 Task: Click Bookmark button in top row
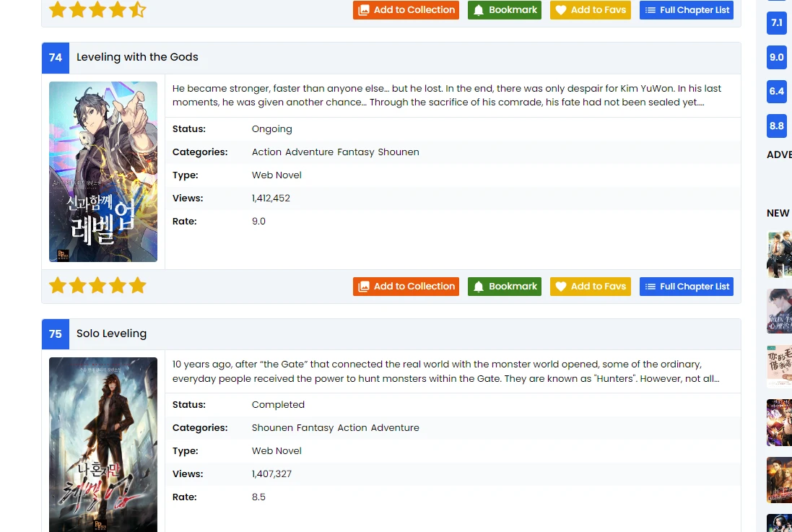click(x=504, y=10)
